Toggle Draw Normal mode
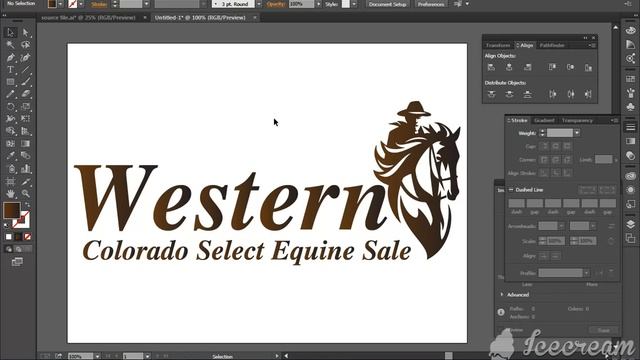 (x=9, y=249)
